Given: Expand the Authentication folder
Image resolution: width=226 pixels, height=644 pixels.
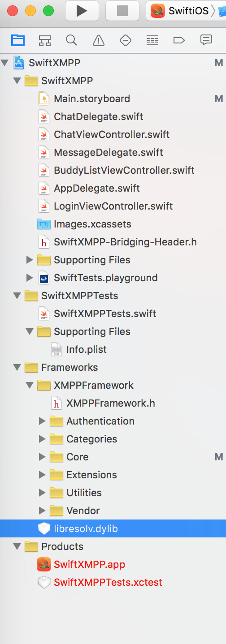Looking at the screenshot, I should [42, 421].
